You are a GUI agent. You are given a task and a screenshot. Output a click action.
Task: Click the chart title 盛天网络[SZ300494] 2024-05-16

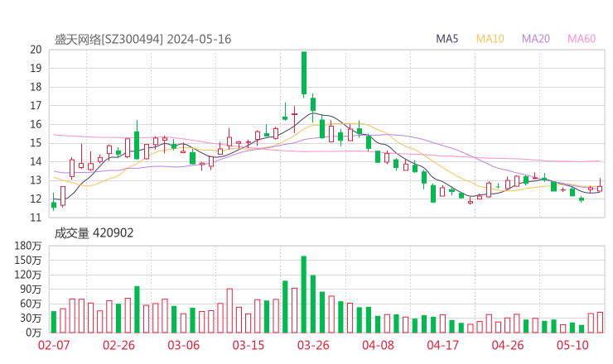click(142, 39)
